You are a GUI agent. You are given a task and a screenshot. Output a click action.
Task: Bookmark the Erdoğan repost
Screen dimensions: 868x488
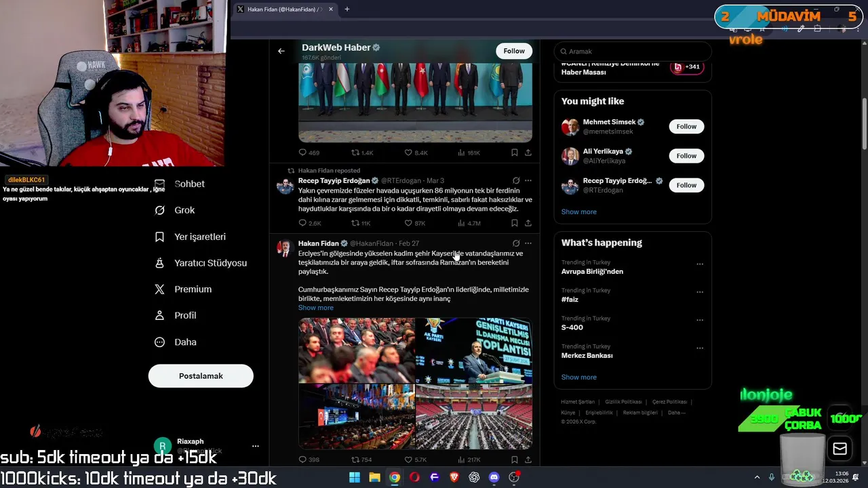[x=515, y=223]
